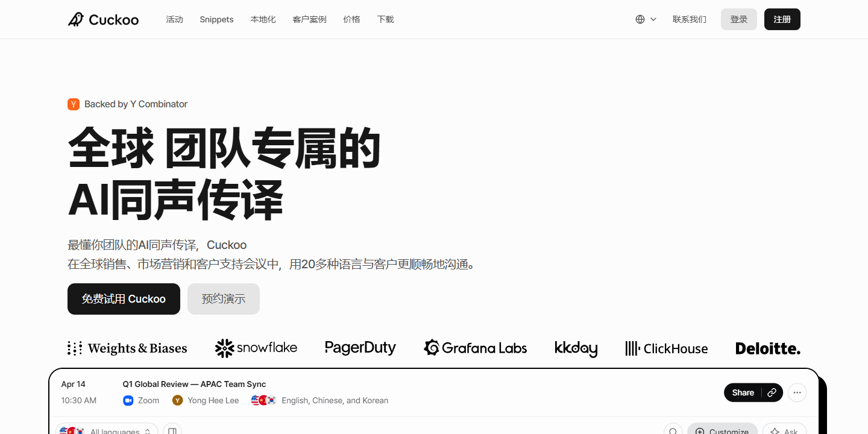Click the ClickHouse logo
This screenshot has width=868, height=434.
[667, 348]
